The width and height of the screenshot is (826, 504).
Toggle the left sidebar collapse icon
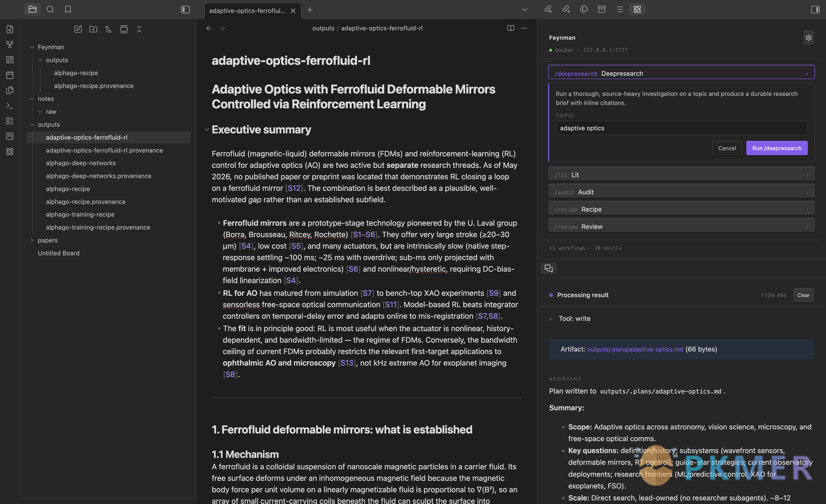pos(185,9)
